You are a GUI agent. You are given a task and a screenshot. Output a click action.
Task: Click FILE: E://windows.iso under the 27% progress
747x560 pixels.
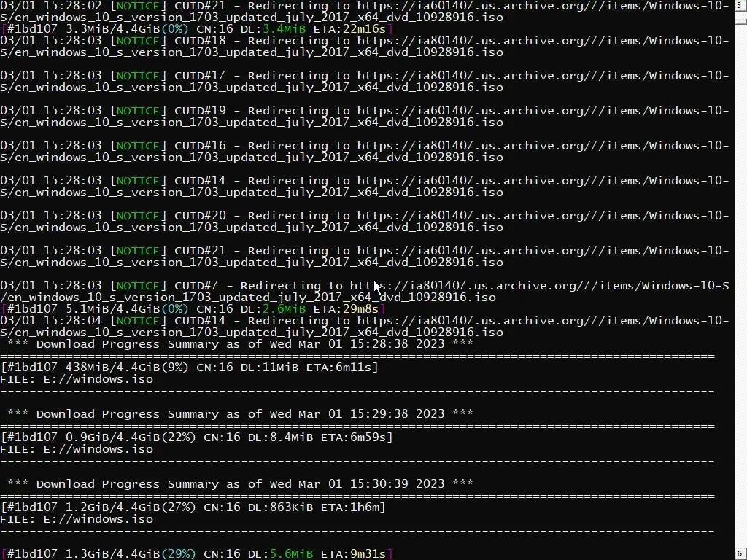[77, 519]
